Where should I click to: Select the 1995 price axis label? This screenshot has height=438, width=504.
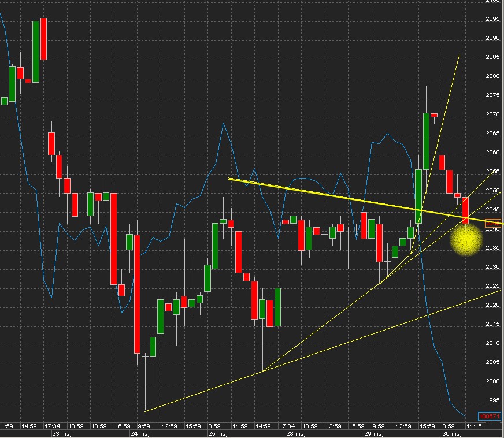coord(492,400)
